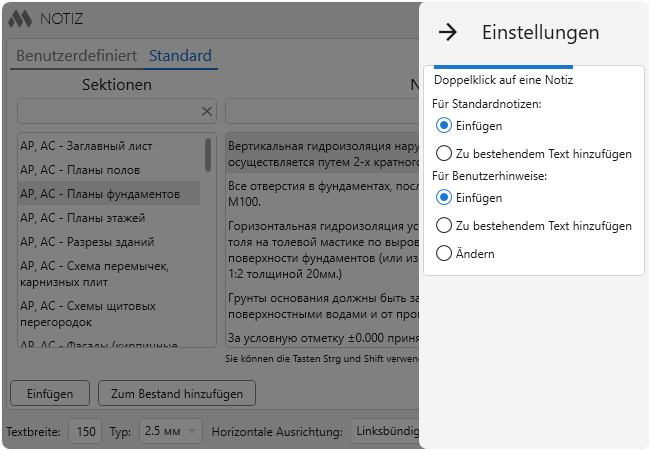Screen dimensions: 650x450
Task: Switch to the Standard tab
Action: [181, 56]
